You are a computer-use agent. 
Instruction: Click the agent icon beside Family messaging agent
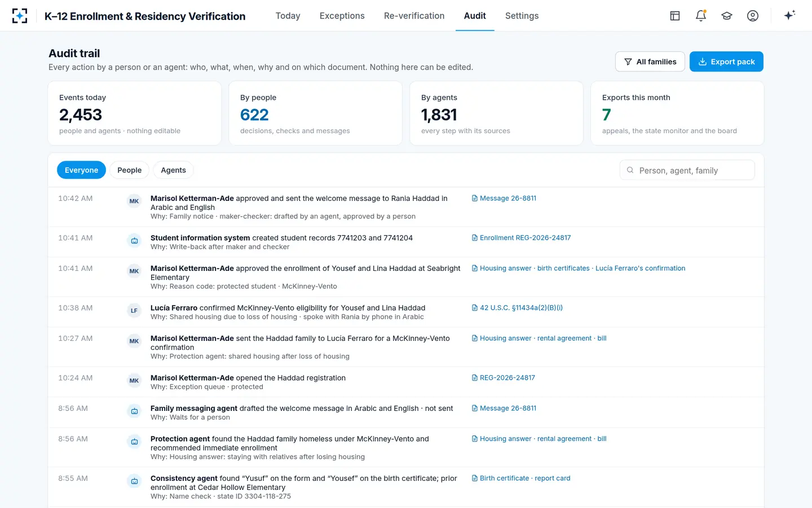(134, 411)
